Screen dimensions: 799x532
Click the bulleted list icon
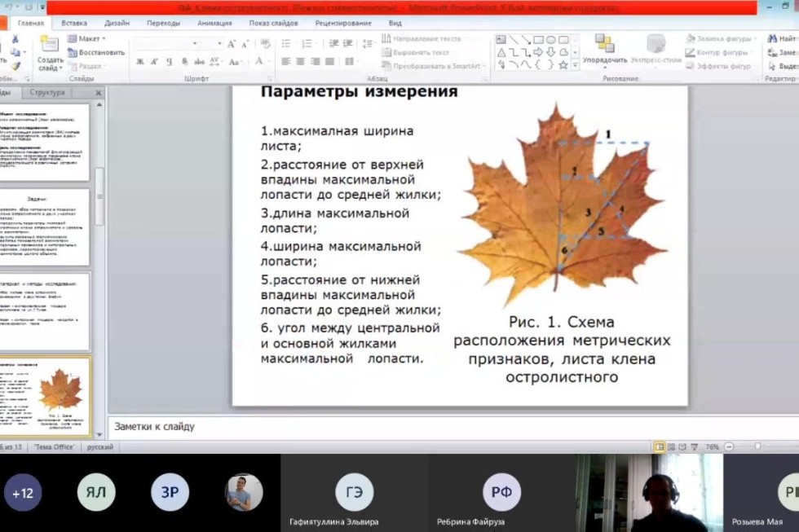pyautogui.click(x=285, y=44)
